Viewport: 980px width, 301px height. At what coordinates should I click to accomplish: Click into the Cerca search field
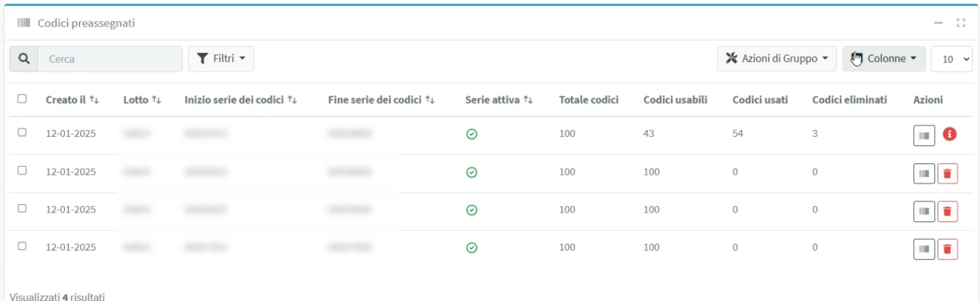(x=110, y=59)
